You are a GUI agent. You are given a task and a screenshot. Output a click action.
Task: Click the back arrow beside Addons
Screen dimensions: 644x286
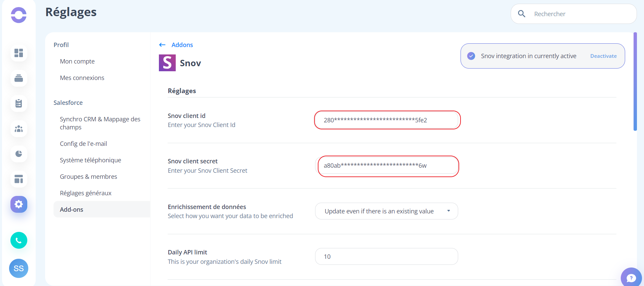(x=162, y=45)
